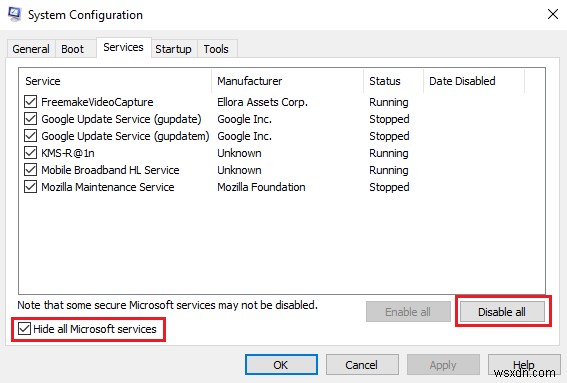Select the FreemakeVideoCapture service name
The height and width of the screenshot is (383, 567).
(x=97, y=102)
